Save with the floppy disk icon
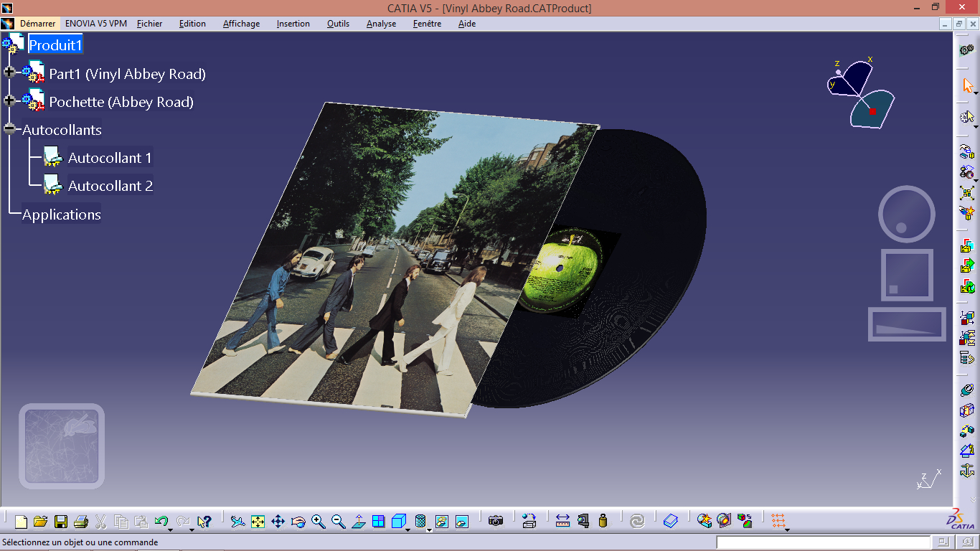 [61, 522]
